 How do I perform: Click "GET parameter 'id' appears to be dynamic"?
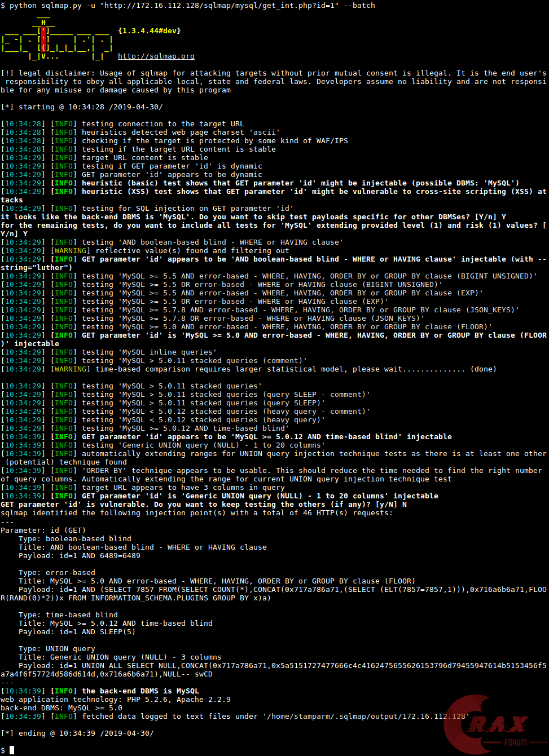(172, 175)
